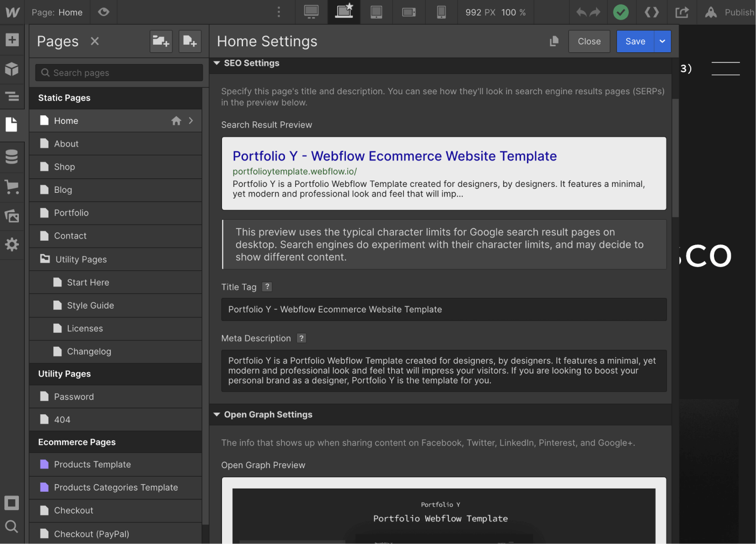
Task: Select the Style Guide page
Action: [90, 305]
